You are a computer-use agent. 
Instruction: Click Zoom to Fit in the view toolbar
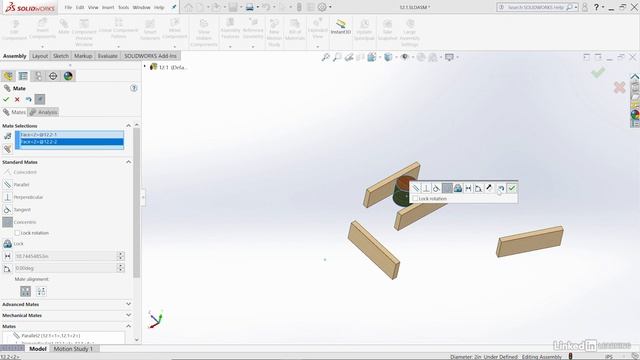[x=326, y=57]
